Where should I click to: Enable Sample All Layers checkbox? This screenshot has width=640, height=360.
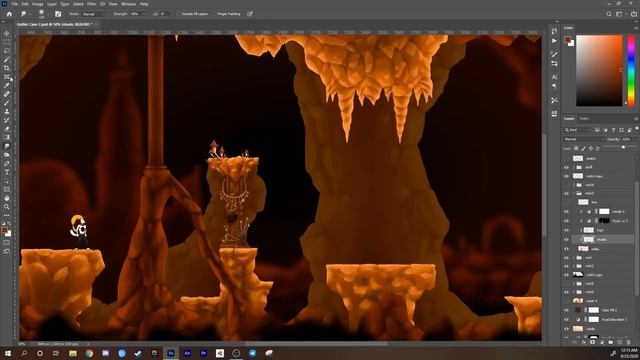coord(179,14)
